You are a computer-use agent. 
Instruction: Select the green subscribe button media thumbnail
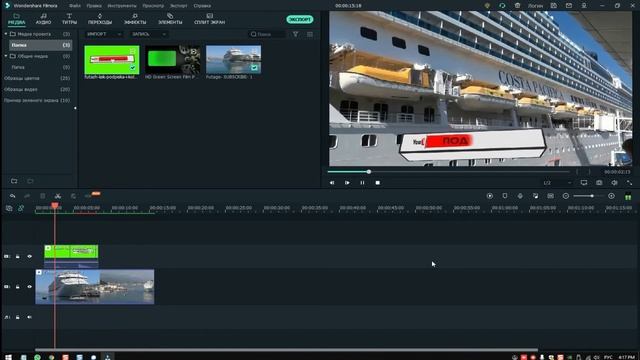[112, 60]
